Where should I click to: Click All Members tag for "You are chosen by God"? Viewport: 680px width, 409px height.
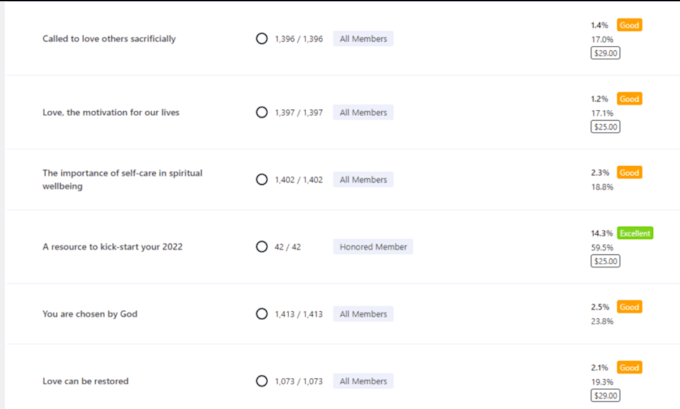[x=363, y=314]
